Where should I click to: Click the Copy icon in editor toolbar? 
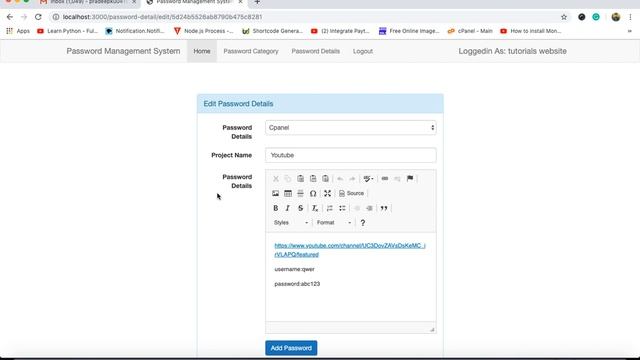coord(288,179)
